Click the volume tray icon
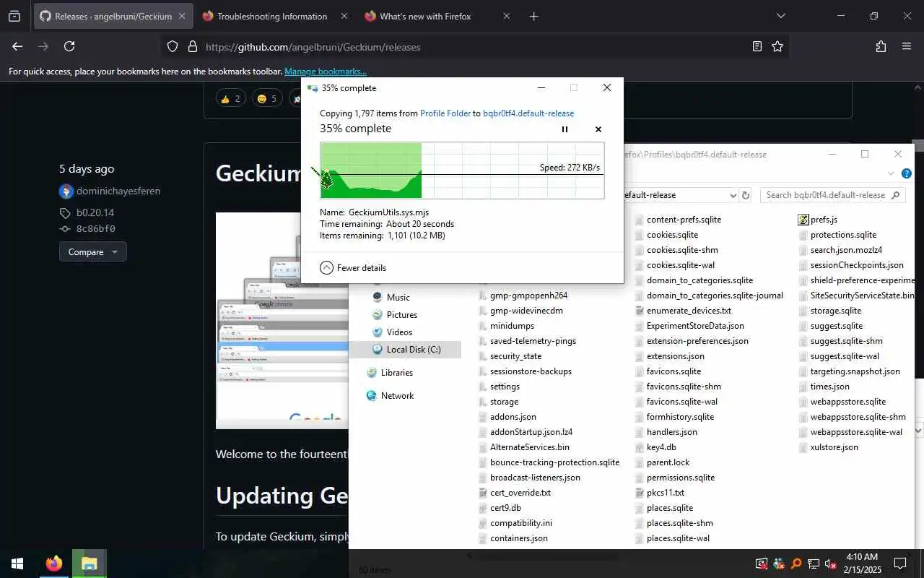This screenshot has height=578, width=924. pyautogui.click(x=830, y=564)
